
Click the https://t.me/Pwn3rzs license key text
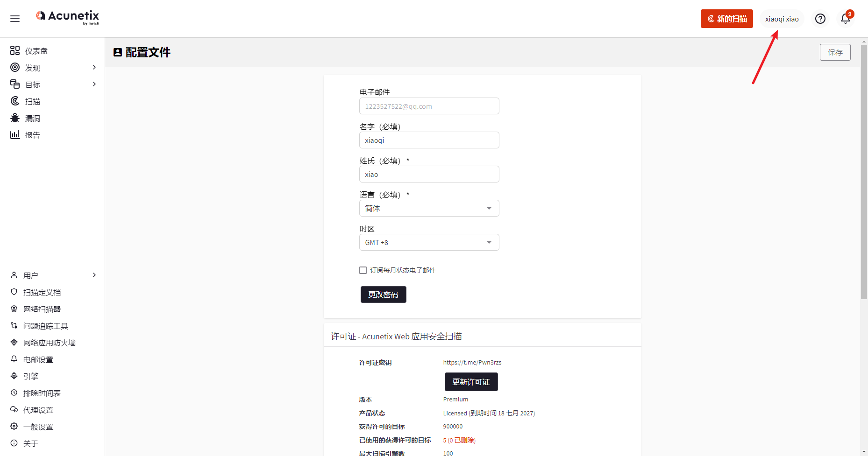[472, 362]
